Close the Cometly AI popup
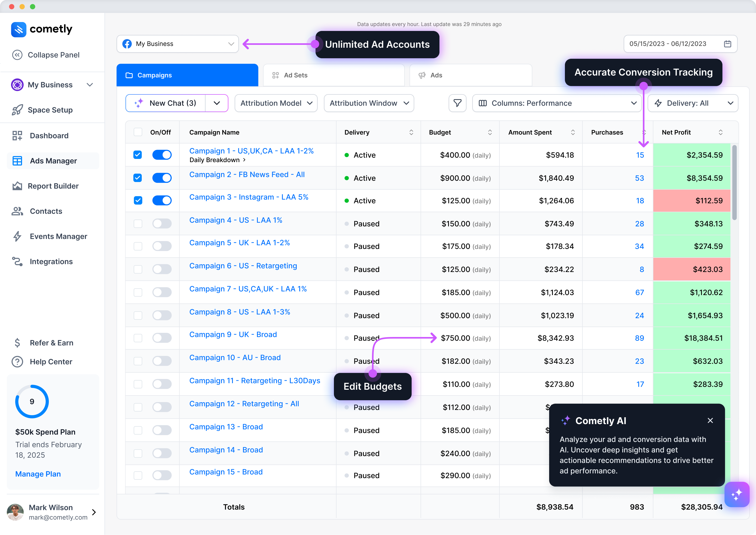Viewport: 756px width, 535px height. pyautogui.click(x=710, y=420)
